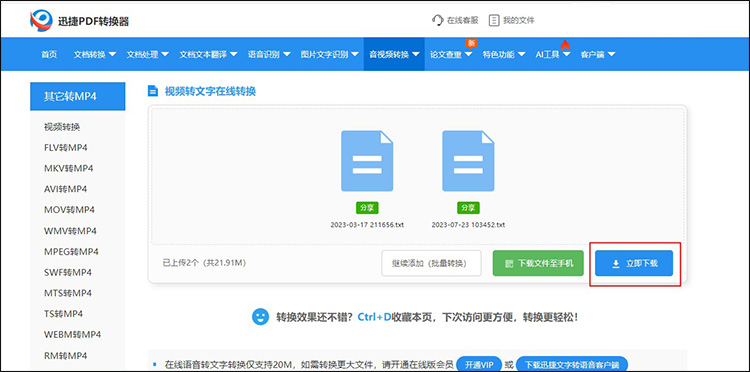Click the 视频转文字在线转换 heading
The width and height of the screenshot is (750, 372).
click(210, 91)
